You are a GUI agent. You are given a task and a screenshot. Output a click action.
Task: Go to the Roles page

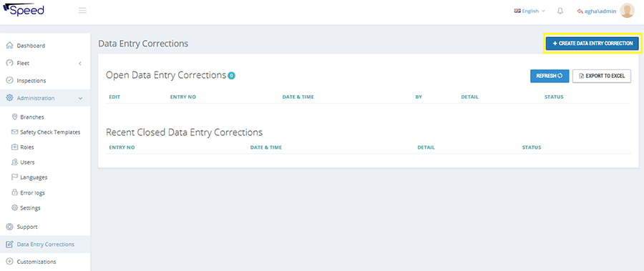coord(27,147)
